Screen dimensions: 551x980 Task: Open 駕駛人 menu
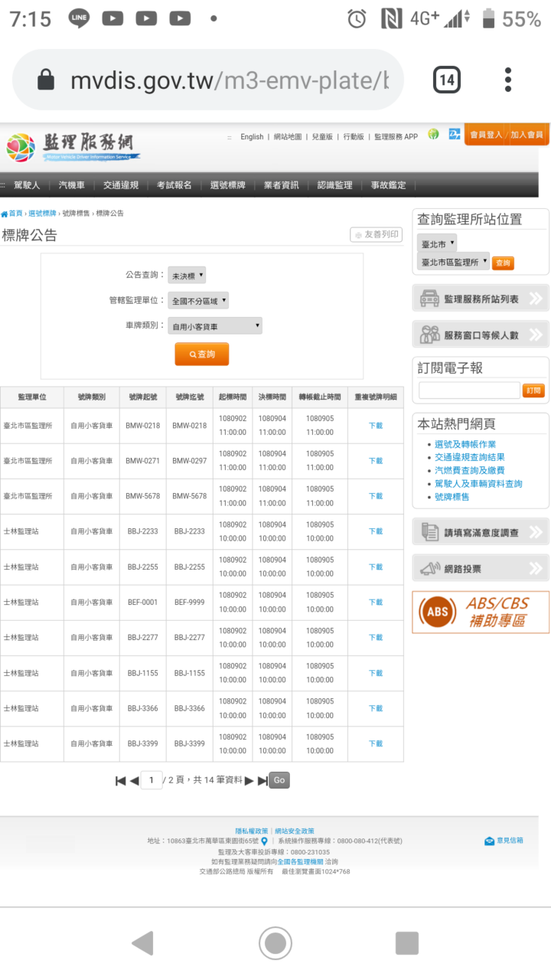pos(27,185)
